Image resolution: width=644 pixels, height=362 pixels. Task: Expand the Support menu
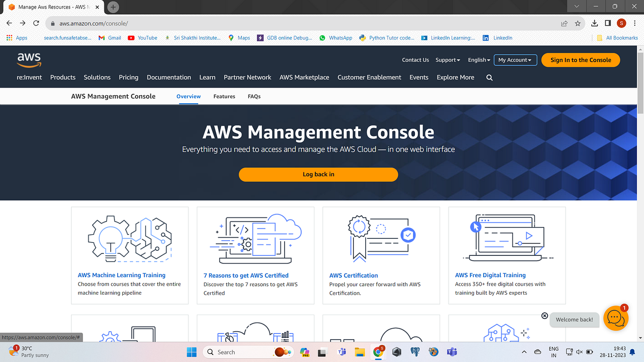pos(447,60)
